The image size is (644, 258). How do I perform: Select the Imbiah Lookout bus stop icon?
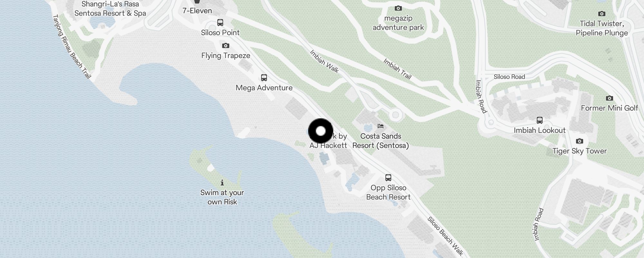[x=540, y=120]
